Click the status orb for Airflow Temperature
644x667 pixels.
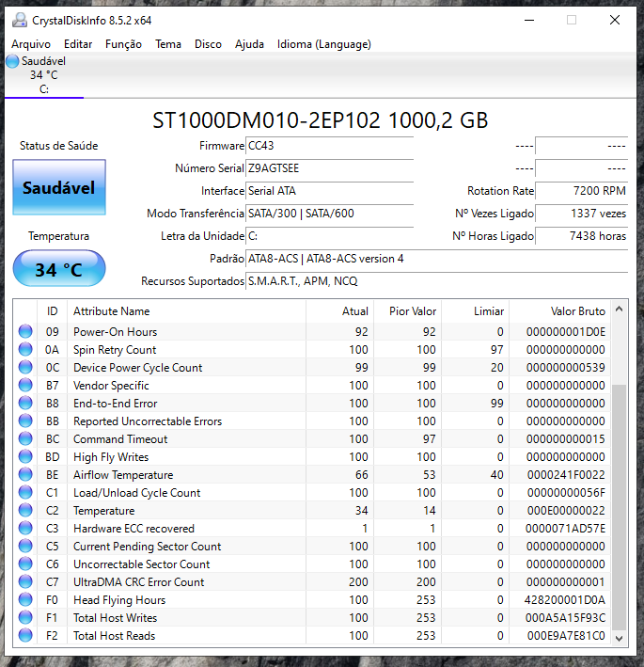click(25, 474)
